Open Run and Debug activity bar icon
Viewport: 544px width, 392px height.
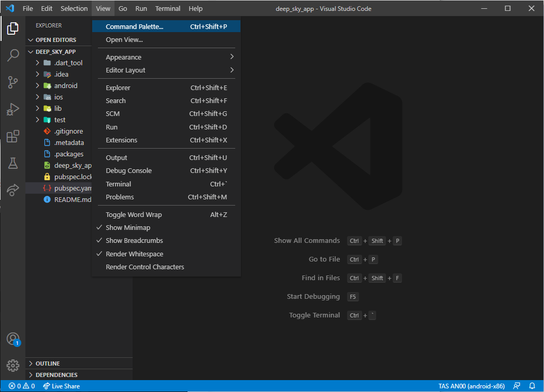point(13,109)
